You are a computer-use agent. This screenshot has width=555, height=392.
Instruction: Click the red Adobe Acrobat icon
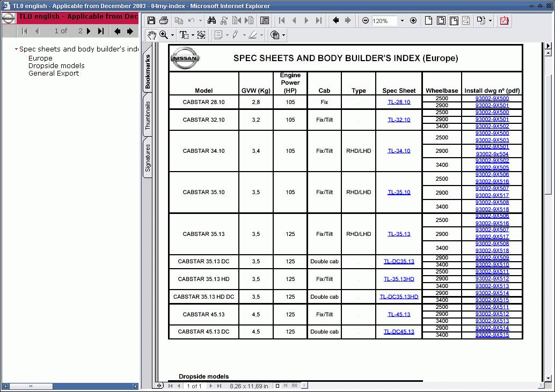[505, 20]
